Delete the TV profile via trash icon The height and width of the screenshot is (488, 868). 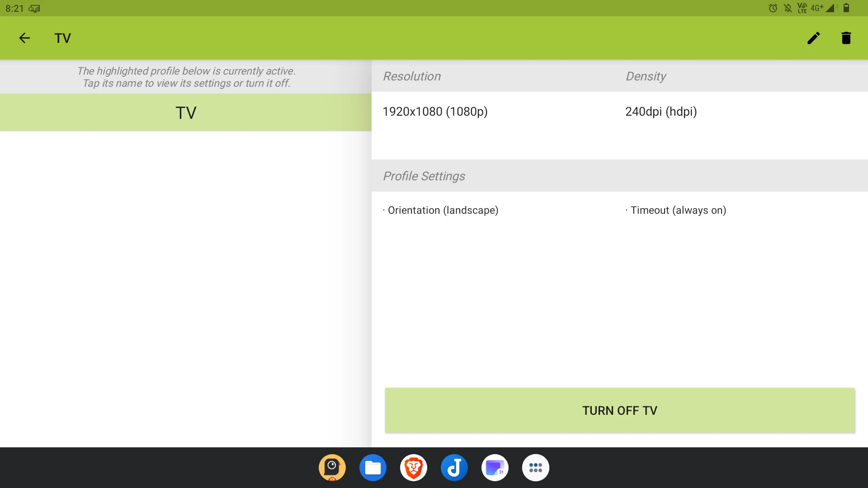pyautogui.click(x=846, y=38)
